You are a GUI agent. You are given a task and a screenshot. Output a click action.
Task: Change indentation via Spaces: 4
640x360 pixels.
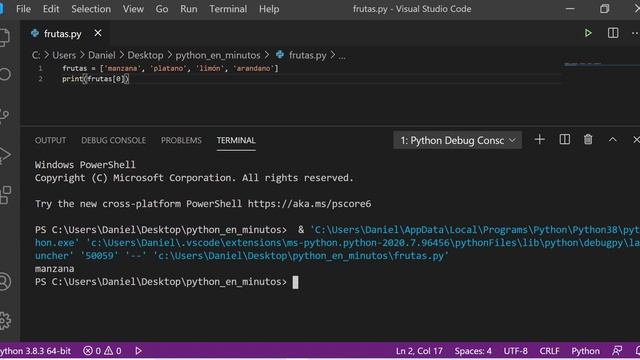[x=473, y=351]
